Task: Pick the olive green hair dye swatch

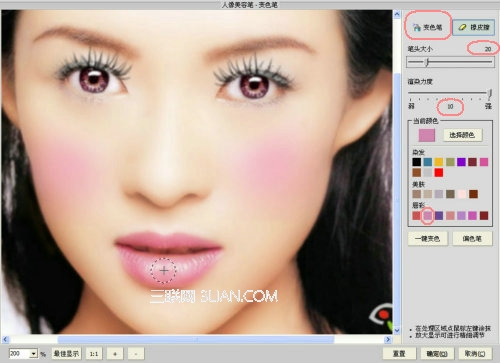Action: point(450,162)
